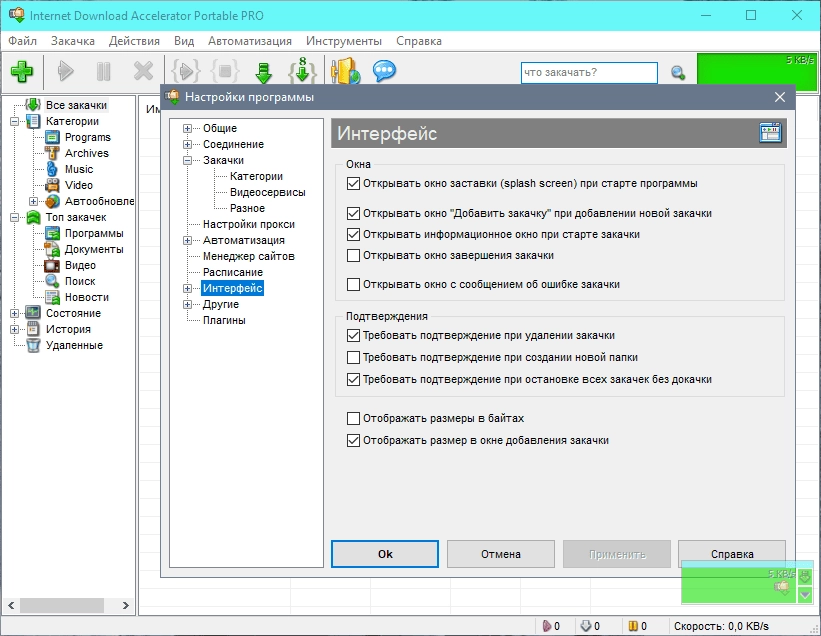Image resolution: width=821 pixels, height=636 pixels.
Task: Enable the download error message window checkbox
Action: tap(353, 284)
